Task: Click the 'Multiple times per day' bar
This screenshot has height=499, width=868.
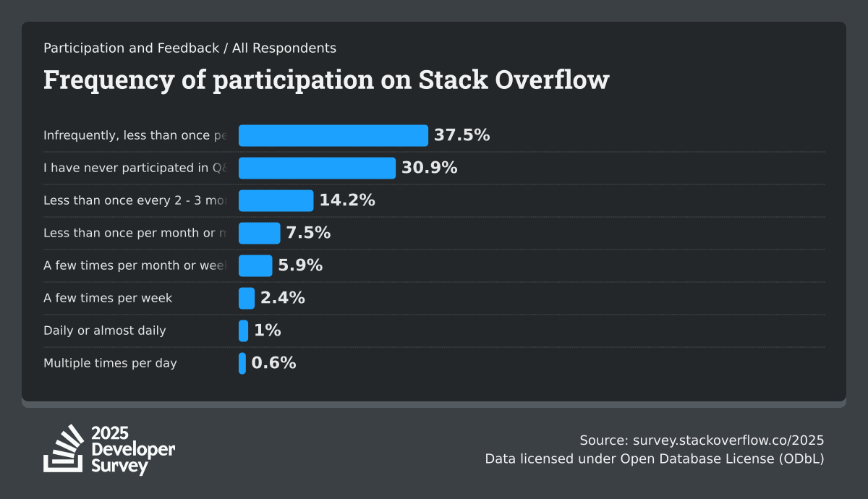Action: (x=242, y=363)
